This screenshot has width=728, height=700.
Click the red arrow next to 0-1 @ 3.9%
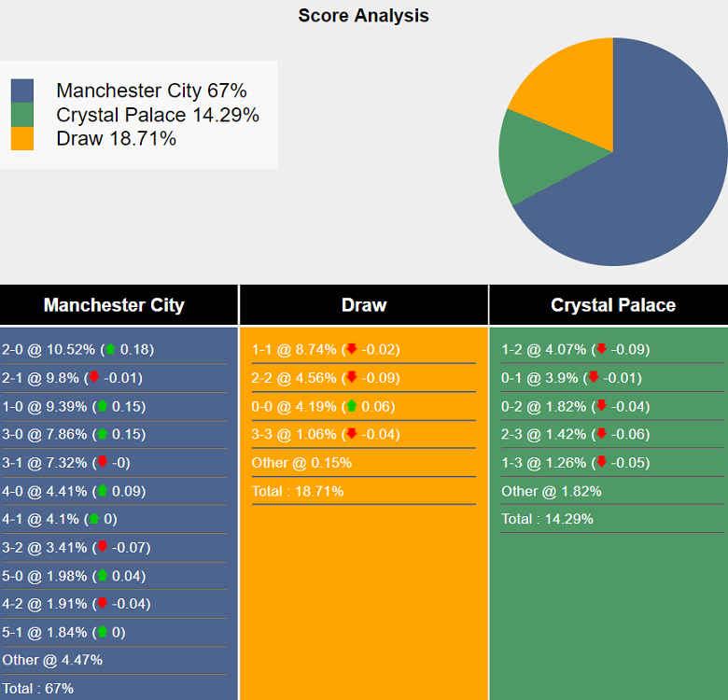click(x=593, y=378)
